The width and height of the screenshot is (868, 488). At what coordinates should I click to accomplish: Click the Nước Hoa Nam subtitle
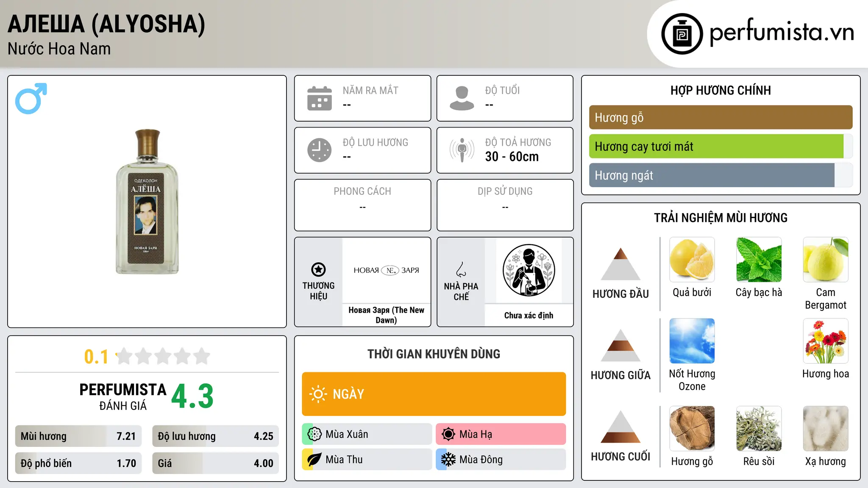pos(59,49)
